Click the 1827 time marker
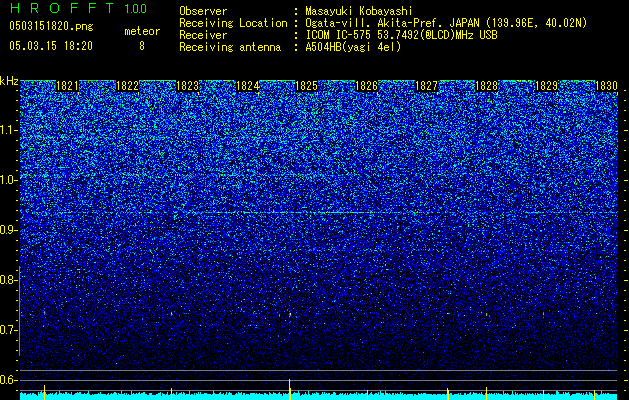The width and height of the screenshot is (629, 400). pyautogui.click(x=426, y=86)
